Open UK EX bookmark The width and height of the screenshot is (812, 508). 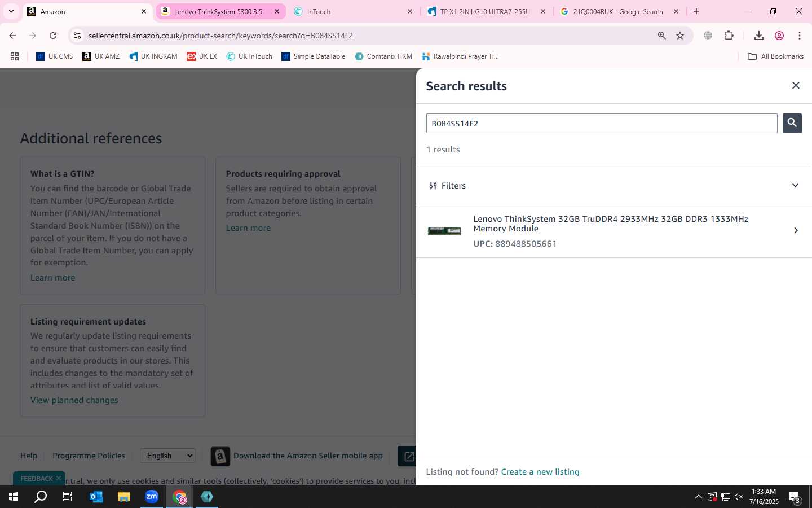(x=202, y=56)
